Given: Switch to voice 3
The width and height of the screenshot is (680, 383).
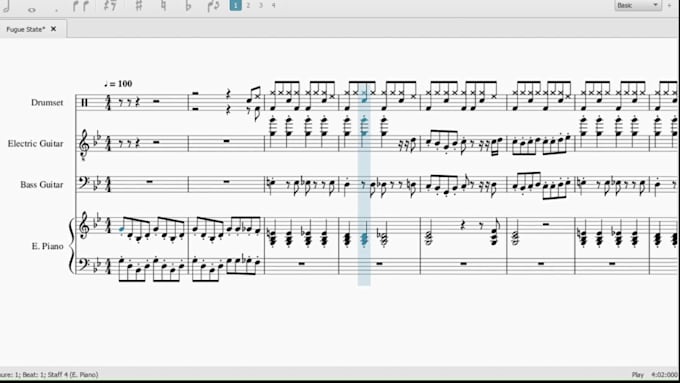Looking at the screenshot, I should (261, 5).
